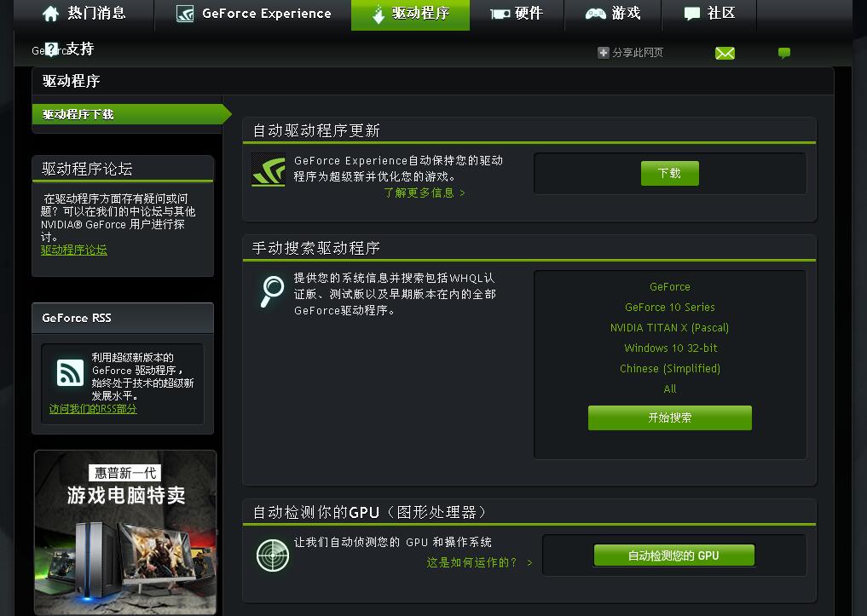
Task: Click the 自动检测您的 GPU button
Action: 673,556
